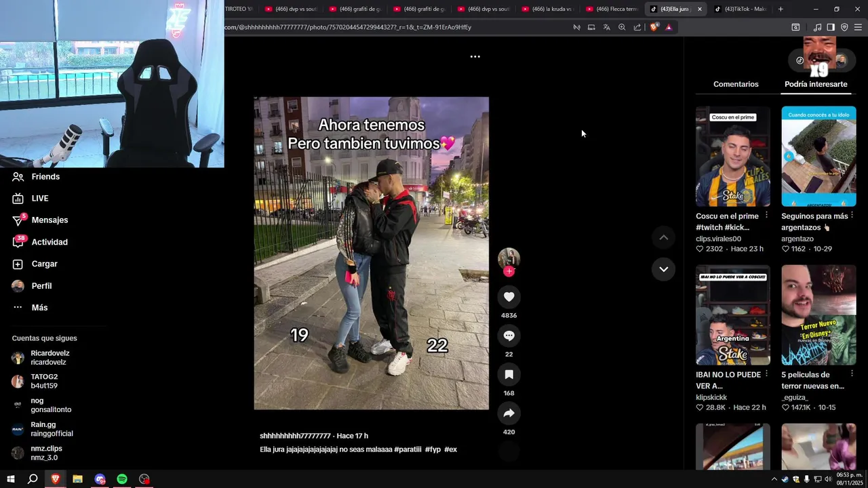Open Brave Shields lion icon
Screen dimensions: 868x488
(654, 27)
